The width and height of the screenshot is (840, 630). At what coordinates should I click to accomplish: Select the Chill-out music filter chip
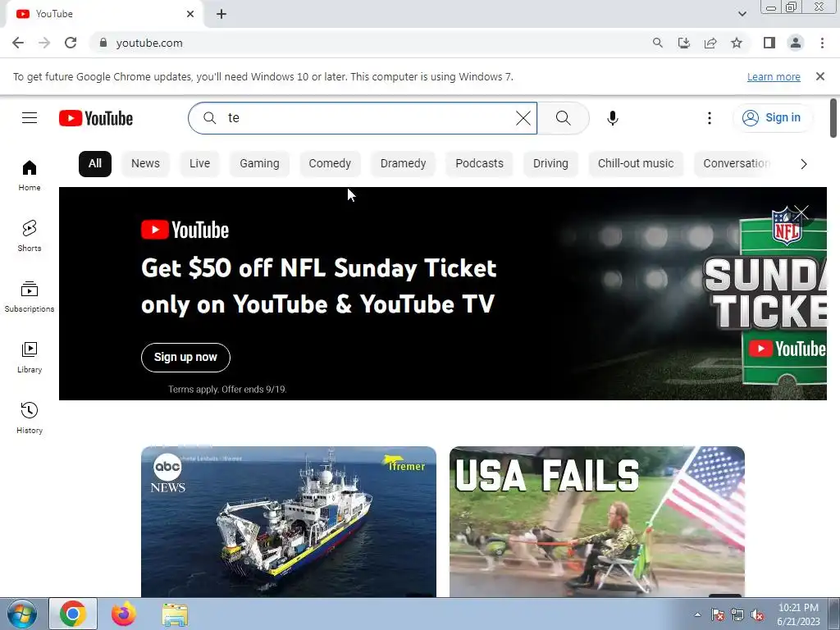(x=636, y=164)
